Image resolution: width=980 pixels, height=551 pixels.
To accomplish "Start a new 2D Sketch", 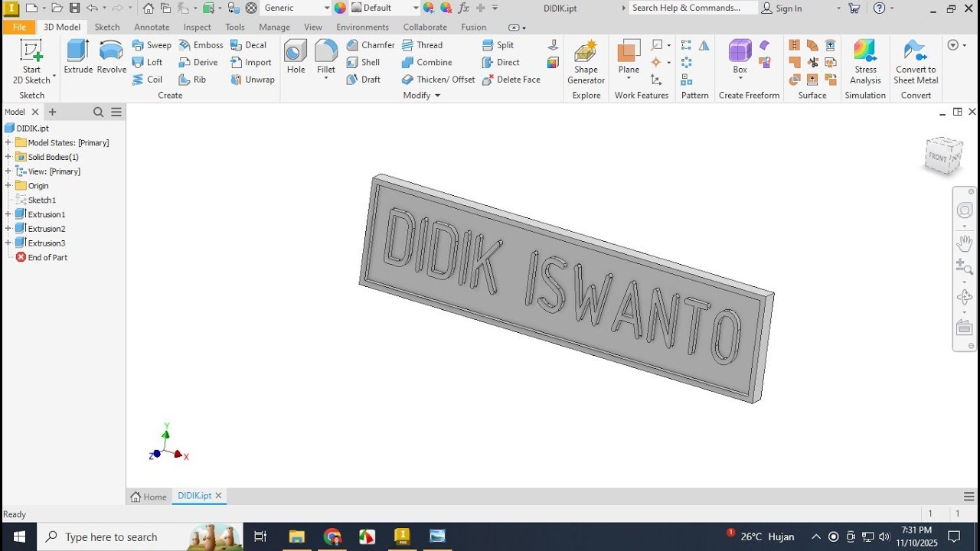I will pyautogui.click(x=31, y=61).
